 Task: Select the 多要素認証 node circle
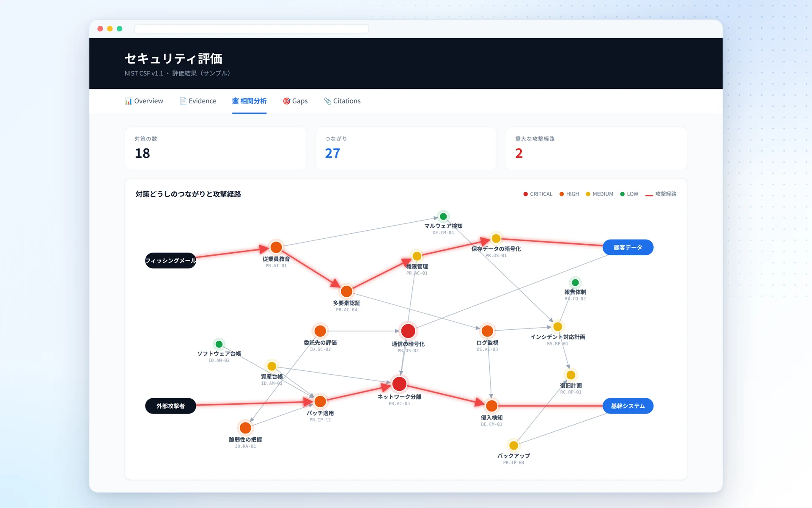click(346, 291)
